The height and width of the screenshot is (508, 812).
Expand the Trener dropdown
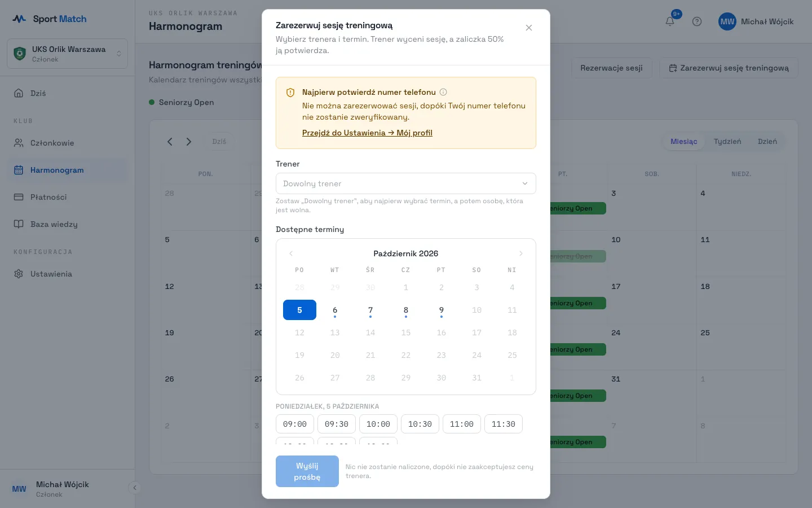tap(406, 183)
